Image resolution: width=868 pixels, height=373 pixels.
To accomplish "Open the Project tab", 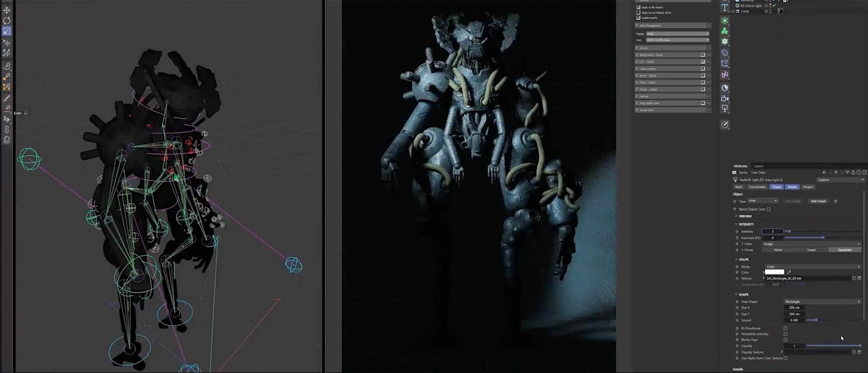I will click(808, 187).
